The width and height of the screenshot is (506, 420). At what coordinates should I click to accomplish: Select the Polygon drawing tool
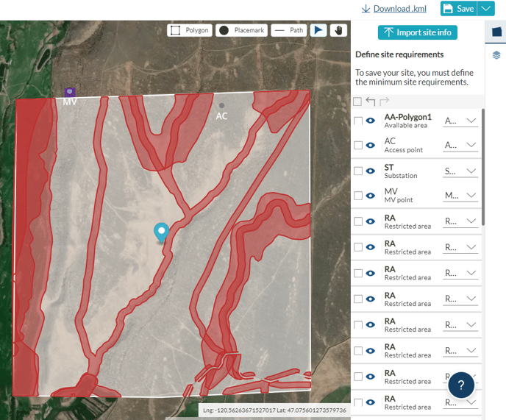(189, 30)
